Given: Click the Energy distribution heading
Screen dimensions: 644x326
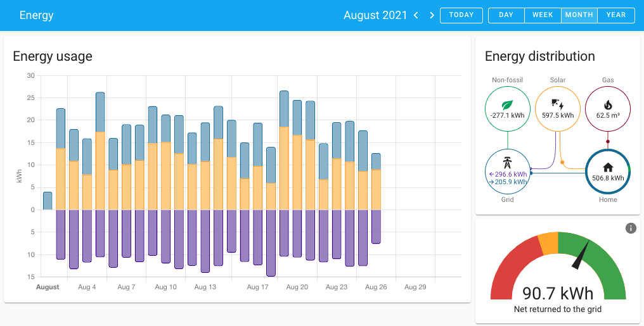Looking at the screenshot, I should pyautogui.click(x=539, y=56).
